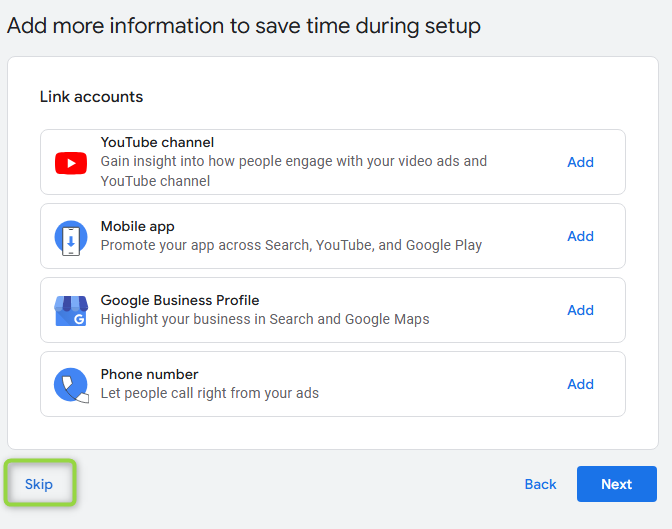Add a Mobile app link
This screenshot has height=529, width=672.
coord(580,236)
